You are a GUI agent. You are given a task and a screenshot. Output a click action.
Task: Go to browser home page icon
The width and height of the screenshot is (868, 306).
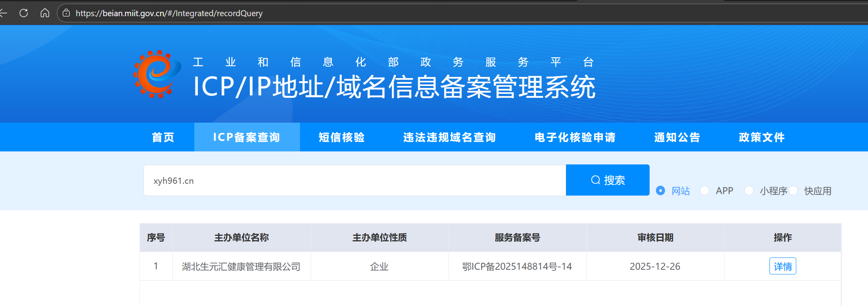(x=45, y=13)
